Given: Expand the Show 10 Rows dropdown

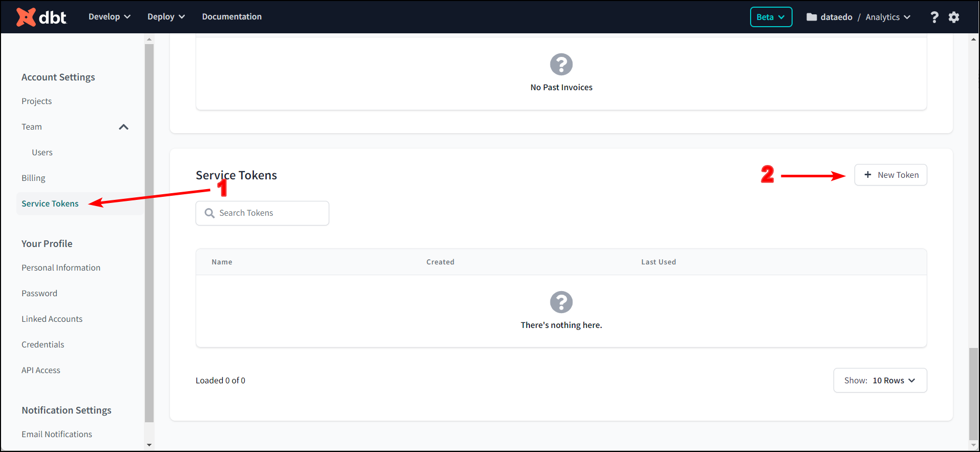Looking at the screenshot, I should (x=880, y=380).
